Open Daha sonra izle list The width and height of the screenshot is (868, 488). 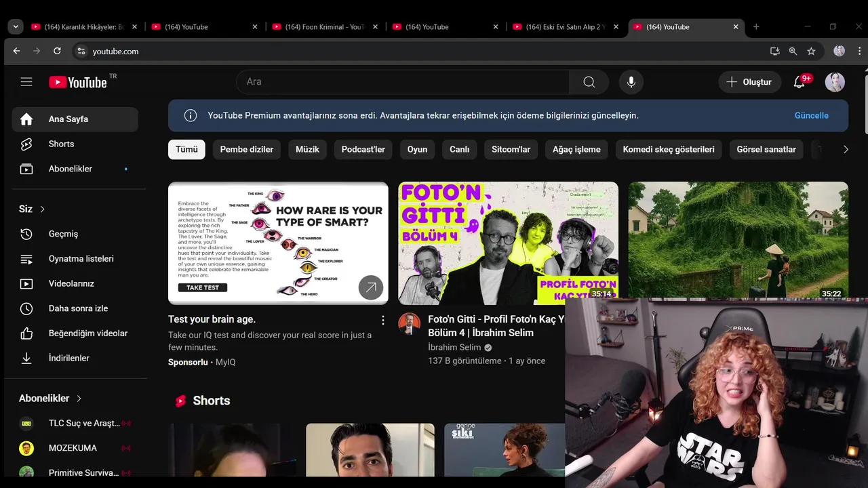tap(75, 308)
